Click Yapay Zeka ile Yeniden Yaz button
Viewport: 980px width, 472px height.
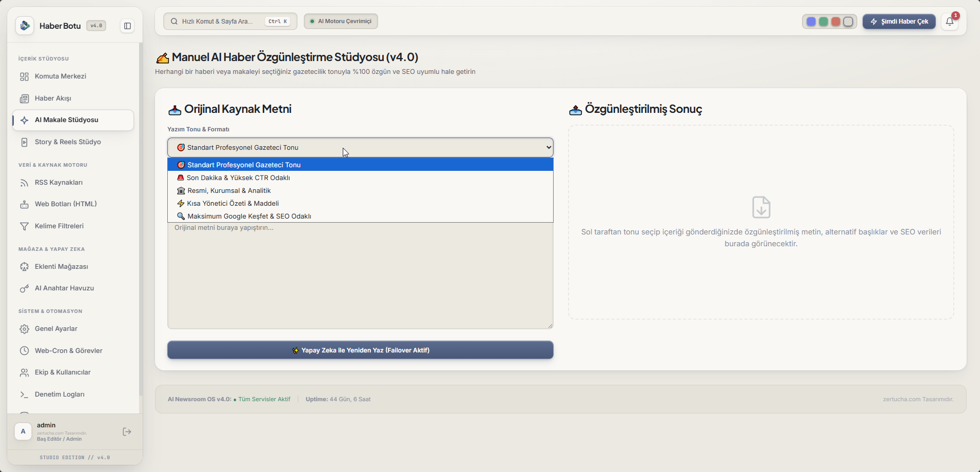click(360, 350)
